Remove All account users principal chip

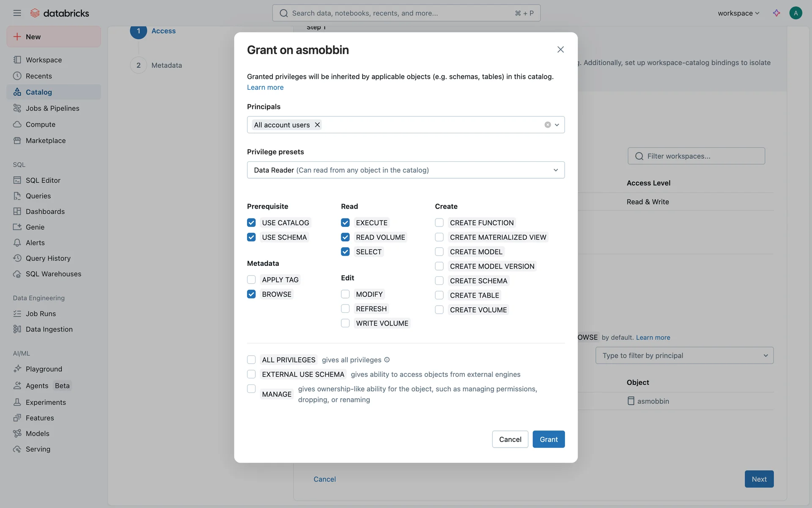pyautogui.click(x=317, y=125)
